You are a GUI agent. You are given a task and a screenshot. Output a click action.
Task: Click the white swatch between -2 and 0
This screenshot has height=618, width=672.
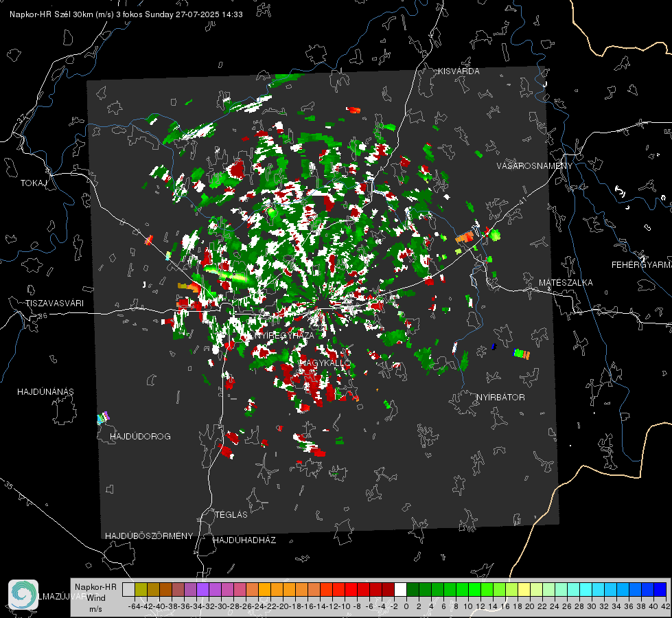pos(400,589)
